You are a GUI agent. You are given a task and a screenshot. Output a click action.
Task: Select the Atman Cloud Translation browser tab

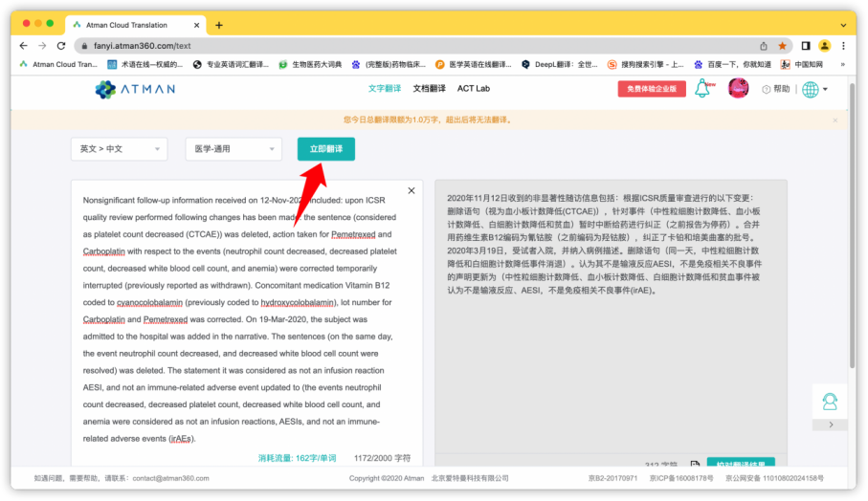click(x=136, y=25)
